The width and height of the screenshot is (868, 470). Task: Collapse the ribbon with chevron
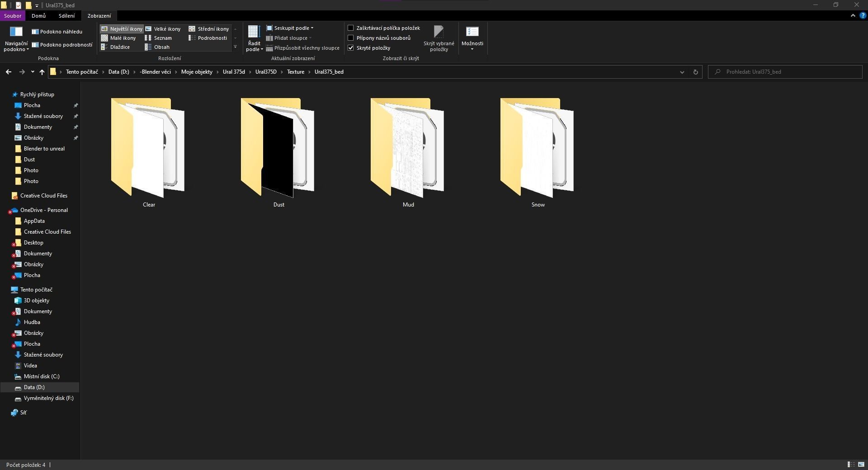(853, 15)
